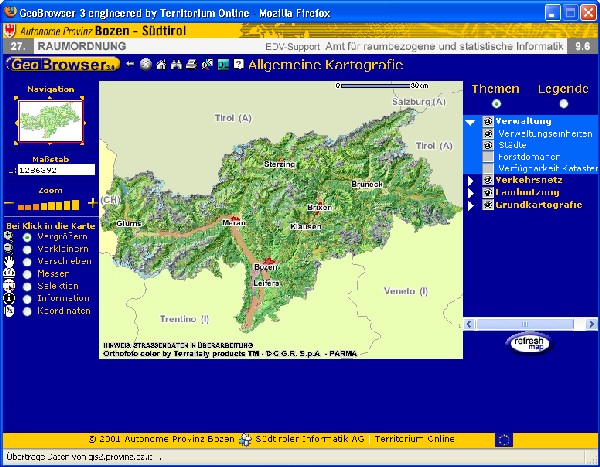Click the themes panel scroll-left arrow

point(469,324)
